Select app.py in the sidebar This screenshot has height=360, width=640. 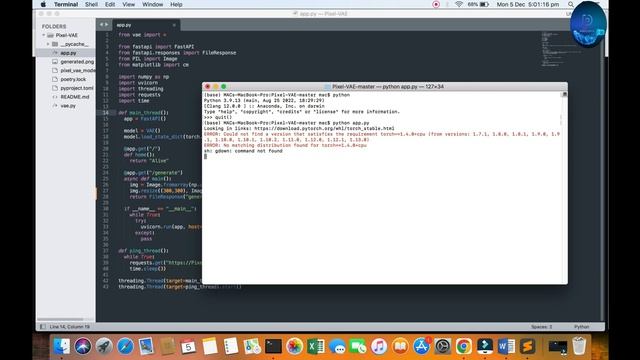click(68, 53)
